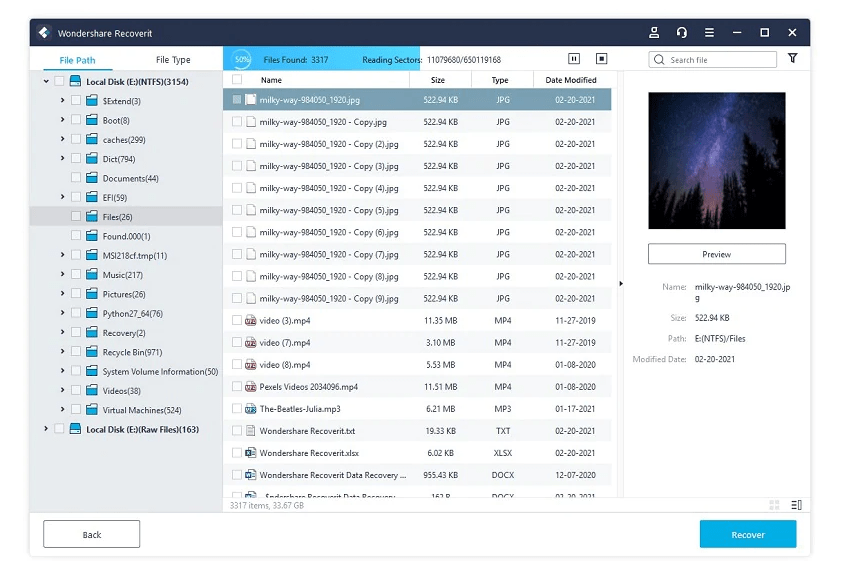Click the Recover button
This screenshot has width=853, height=576.
[x=747, y=535]
